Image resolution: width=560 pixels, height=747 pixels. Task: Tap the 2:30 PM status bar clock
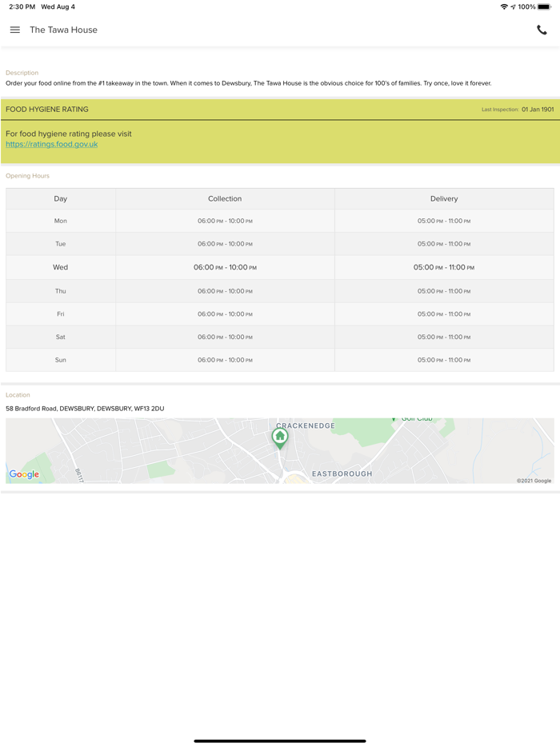click(x=22, y=6)
